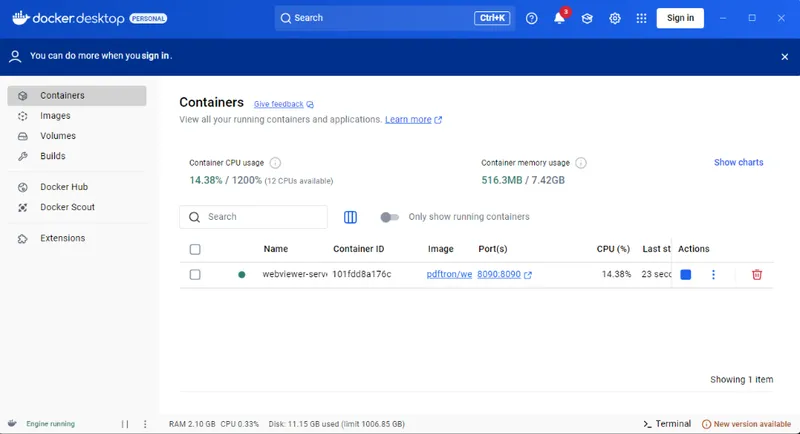This screenshot has height=434, width=800.
Task: Open Settings gear icon
Action: point(615,18)
